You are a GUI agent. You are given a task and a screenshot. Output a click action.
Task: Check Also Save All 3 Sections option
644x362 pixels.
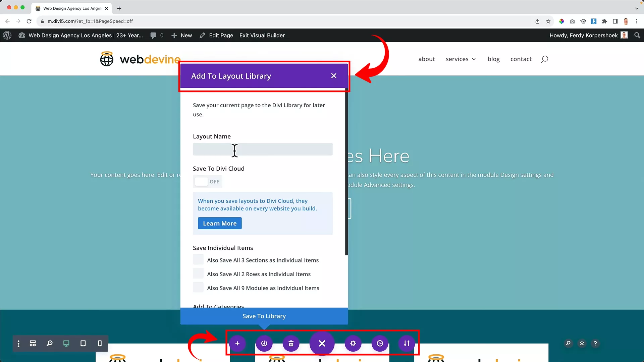(x=198, y=260)
